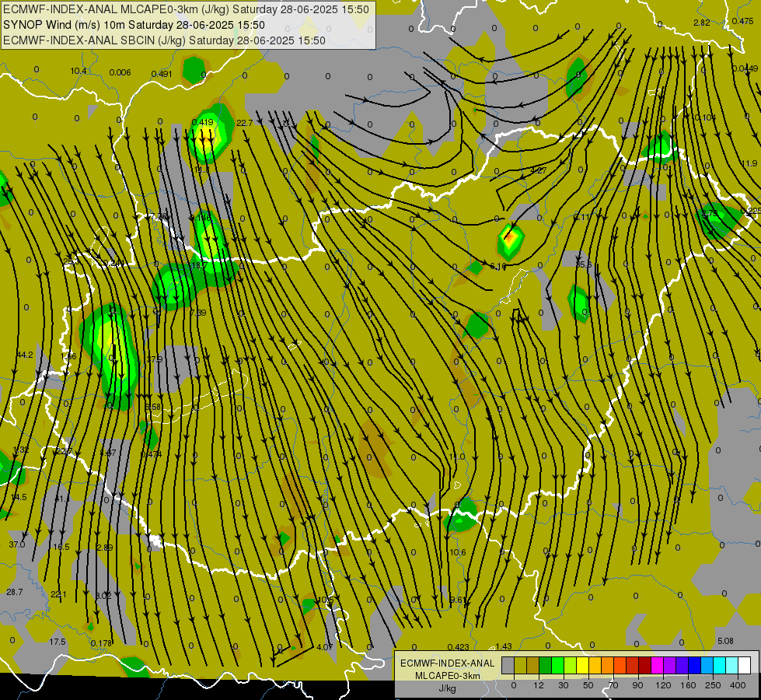Viewport: 761px width, 700px height.
Task: Click the legend tick label 90
Action: pos(637,685)
